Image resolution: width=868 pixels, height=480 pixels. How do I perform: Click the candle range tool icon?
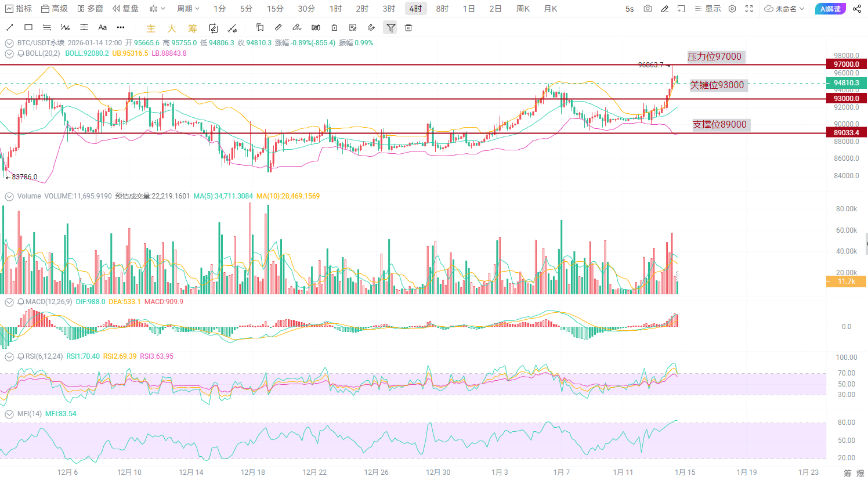[316, 27]
